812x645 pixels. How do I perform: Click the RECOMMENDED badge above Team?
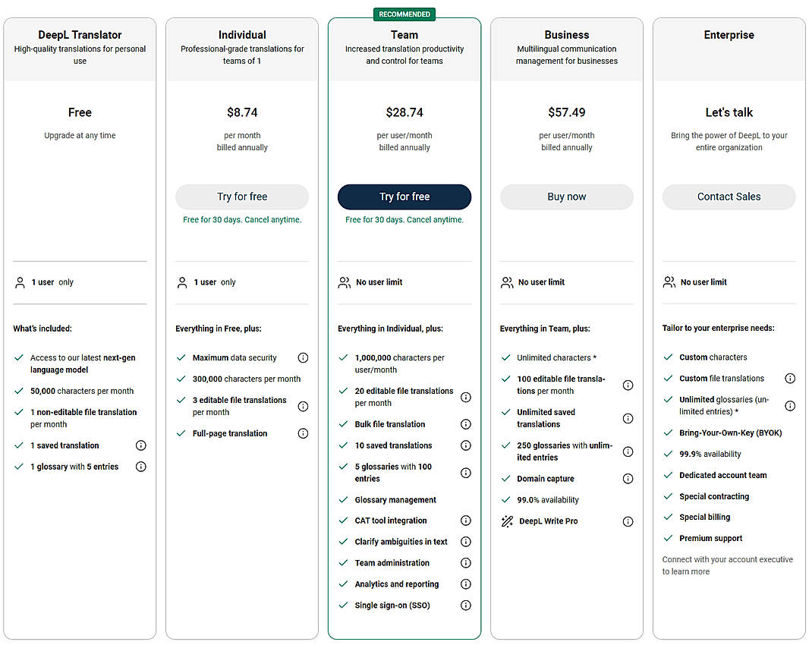point(404,14)
